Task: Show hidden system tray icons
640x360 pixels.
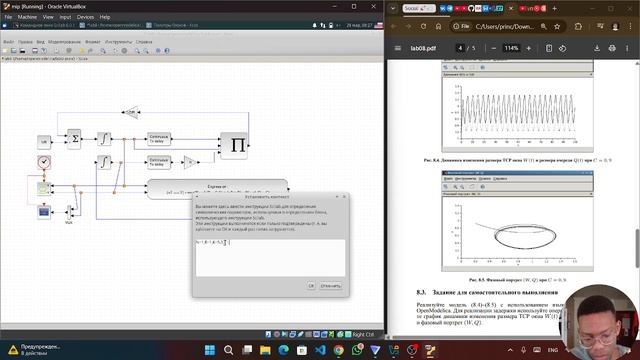Action: tap(510, 350)
